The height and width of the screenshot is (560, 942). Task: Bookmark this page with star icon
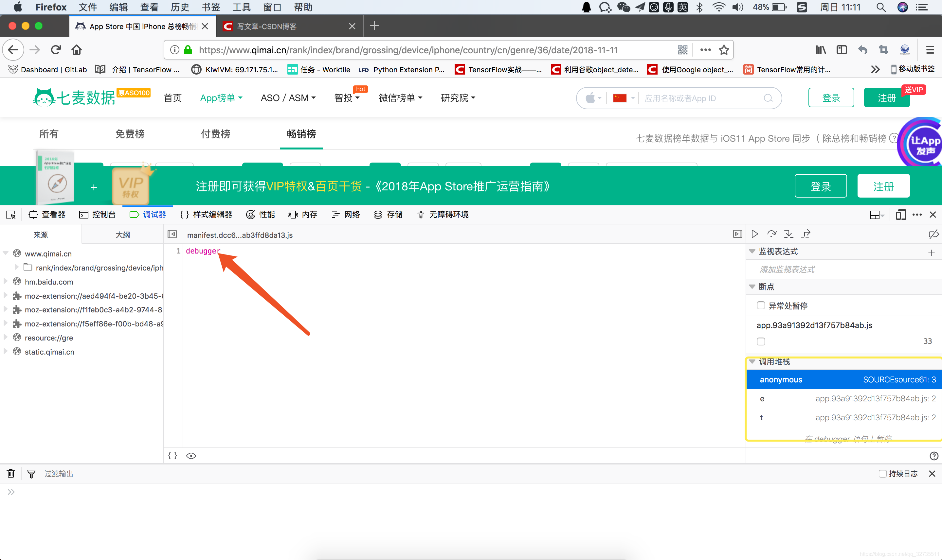tap(724, 50)
